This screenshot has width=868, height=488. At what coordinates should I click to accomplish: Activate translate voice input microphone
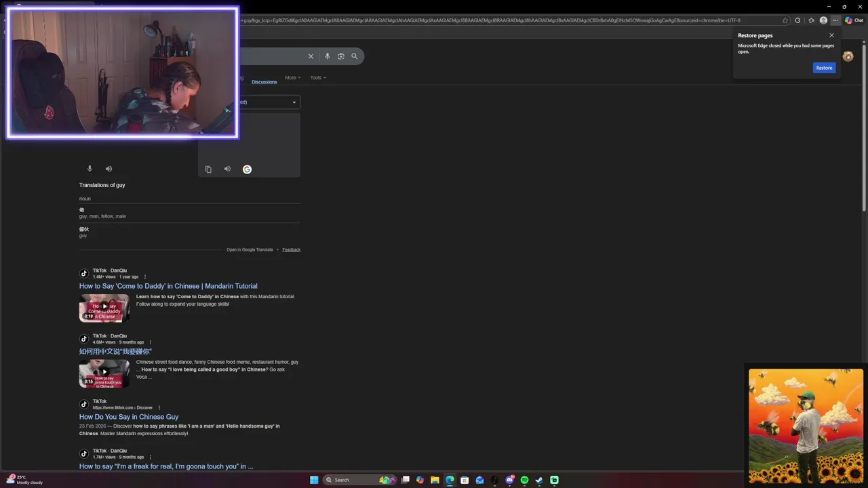(90, 169)
